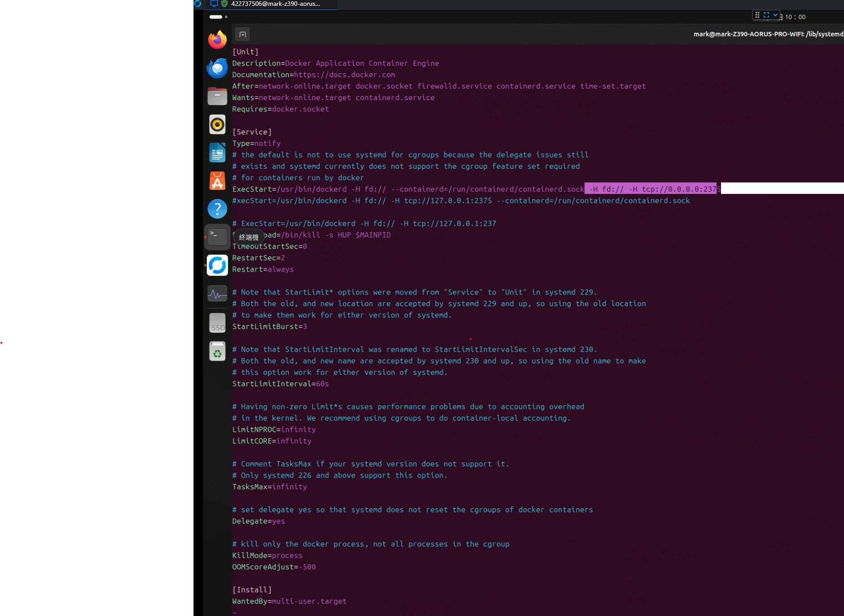Open the docs.docker.com documentation link
The width and height of the screenshot is (844, 616).
point(344,75)
